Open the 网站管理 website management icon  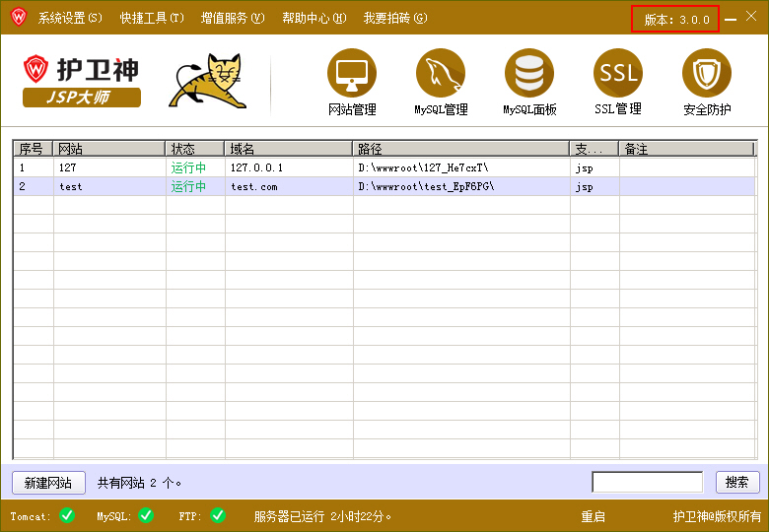coord(352,73)
